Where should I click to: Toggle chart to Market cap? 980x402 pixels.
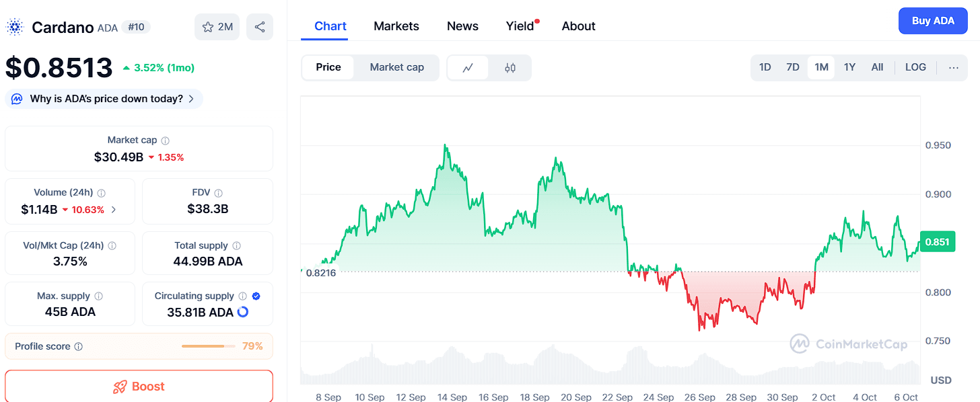click(396, 67)
